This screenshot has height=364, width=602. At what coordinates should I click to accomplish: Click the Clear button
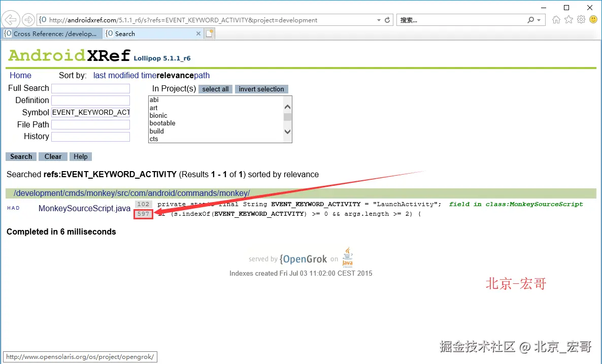pyautogui.click(x=53, y=157)
